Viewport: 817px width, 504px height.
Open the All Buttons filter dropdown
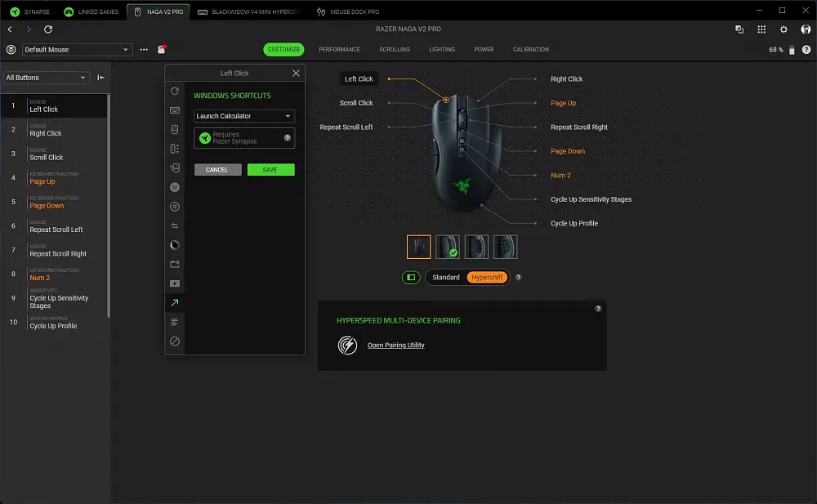click(46, 78)
